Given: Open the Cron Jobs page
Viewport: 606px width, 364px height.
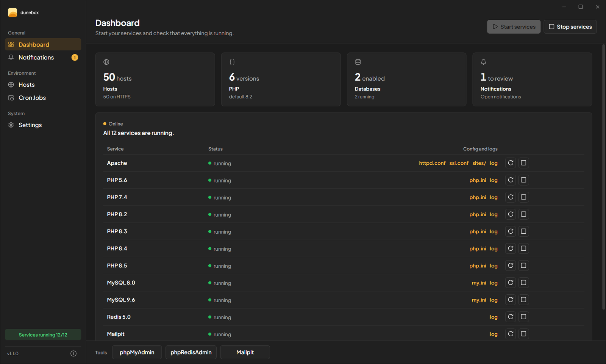Looking at the screenshot, I should tap(43, 98).
